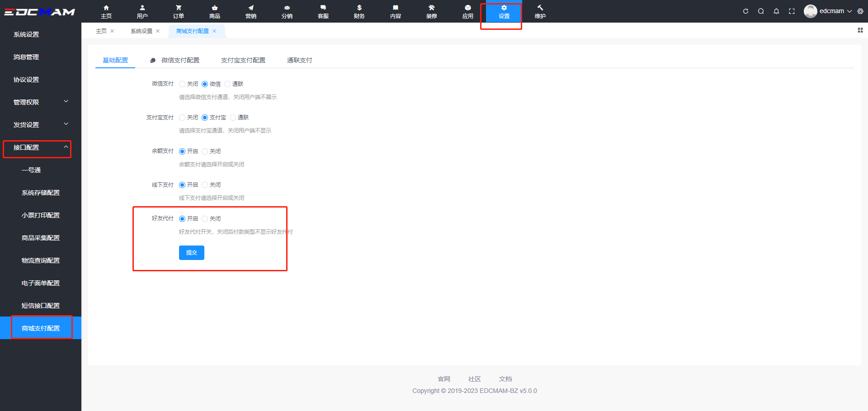Set 微信支付 to 关闭
This screenshot has height=411, width=868.
coord(182,84)
